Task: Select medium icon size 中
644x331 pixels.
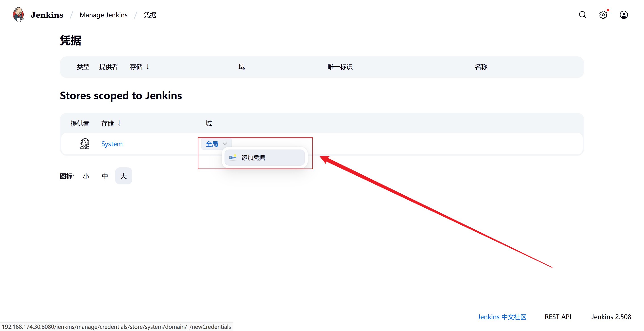Action: 105,176
